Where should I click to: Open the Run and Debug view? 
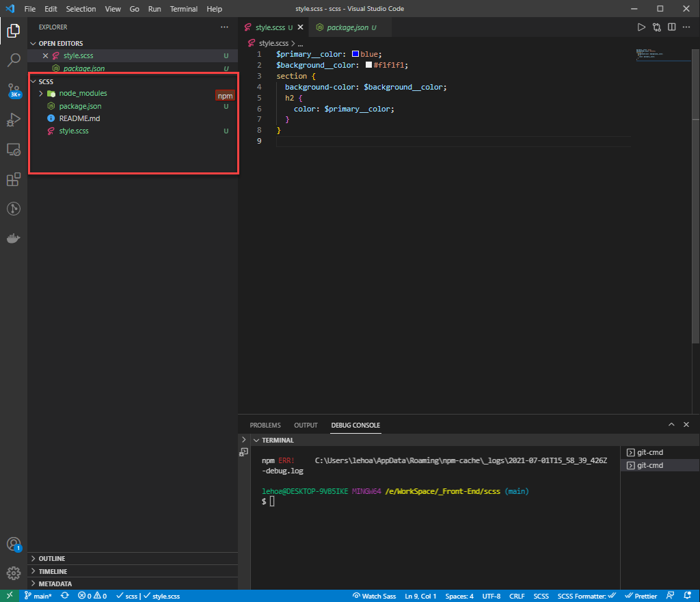coord(14,119)
